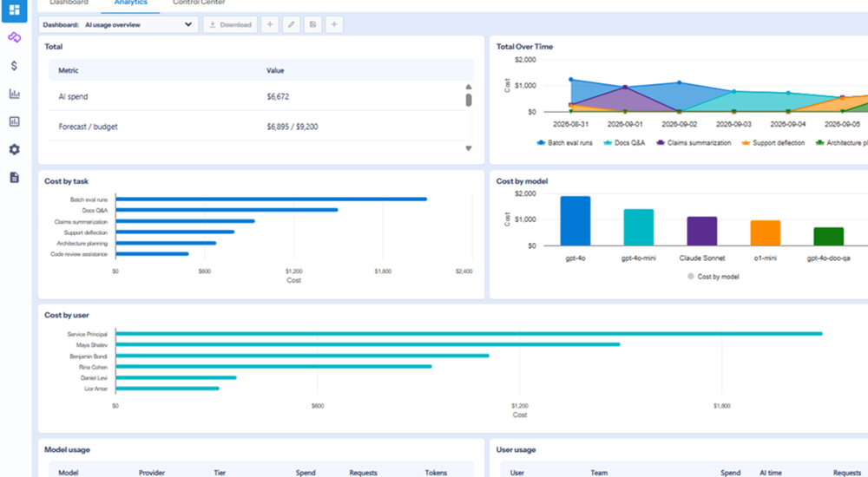Click the Batch eval runs task bar

[271, 199]
